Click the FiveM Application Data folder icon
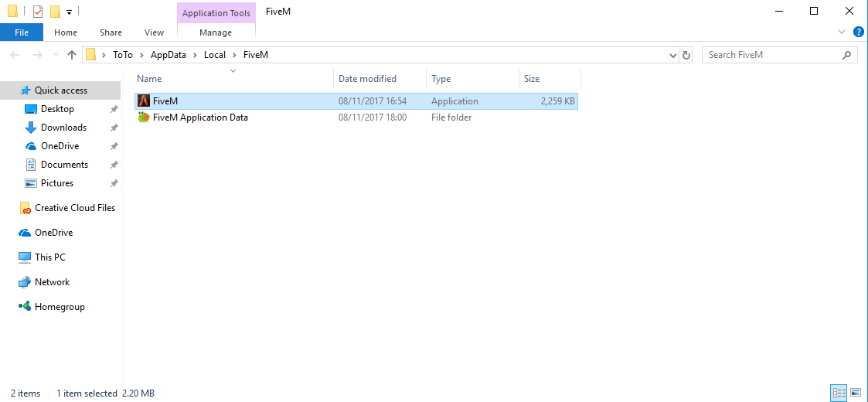Viewport: 868px width, 402px height. (144, 118)
